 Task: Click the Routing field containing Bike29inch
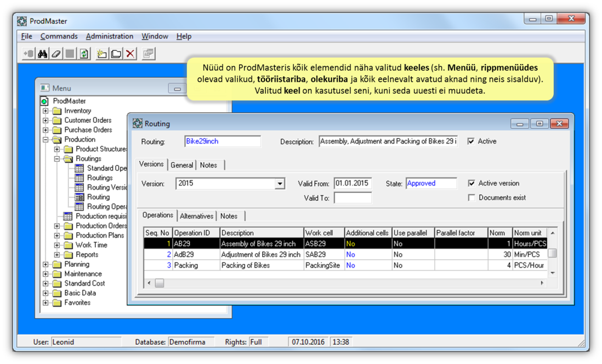222,141
